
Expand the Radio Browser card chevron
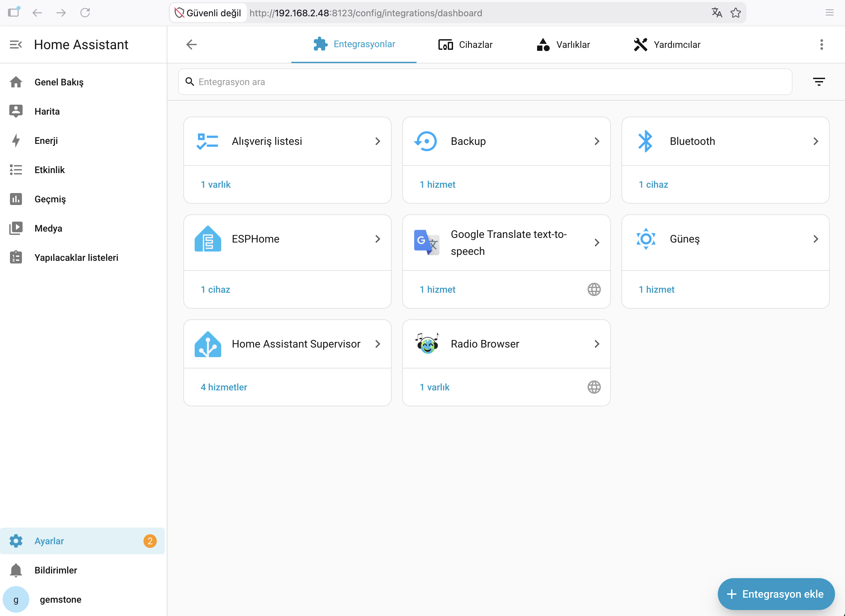coord(597,344)
